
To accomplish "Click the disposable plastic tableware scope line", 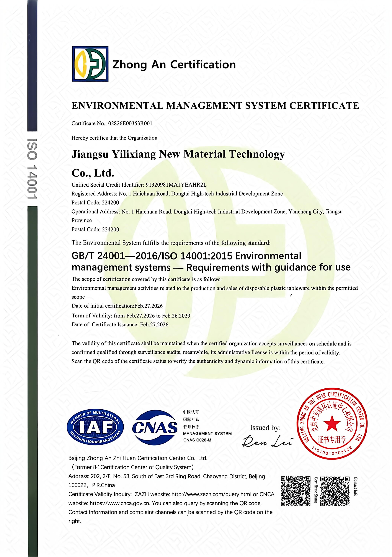I will pos(215,292).
